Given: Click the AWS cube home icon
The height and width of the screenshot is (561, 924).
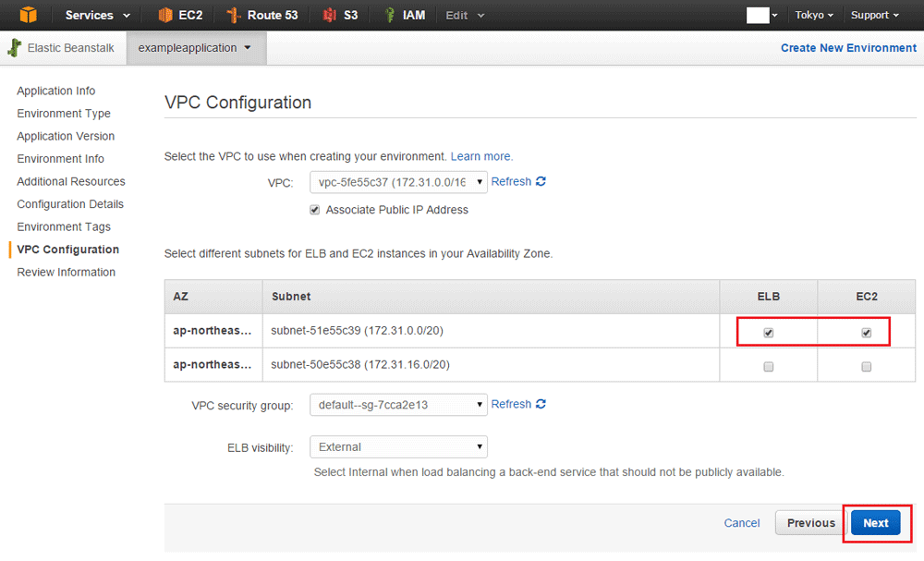Looking at the screenshot, I should [28, 15].
